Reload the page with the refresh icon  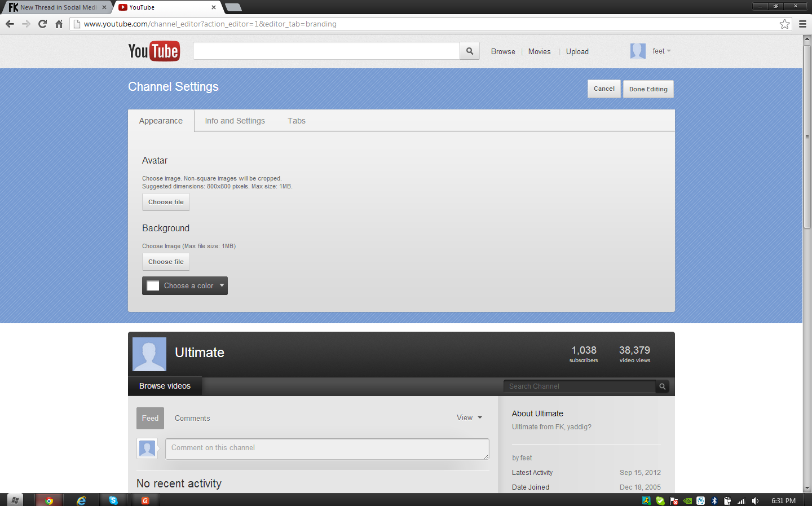click(42, 24)
